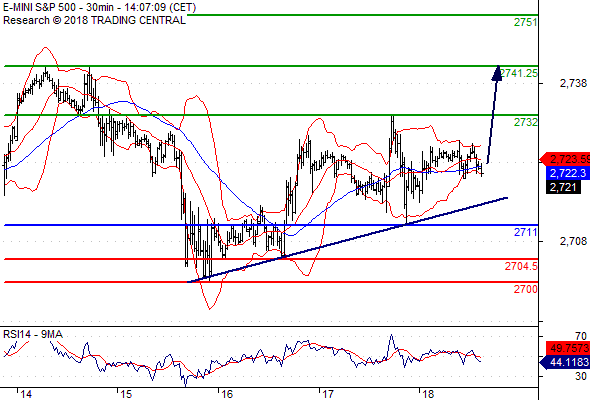The height and width of the screenshot is (400, 590).
Task: Click the 2,708 price axis value
Action: [x=573, y=241]
